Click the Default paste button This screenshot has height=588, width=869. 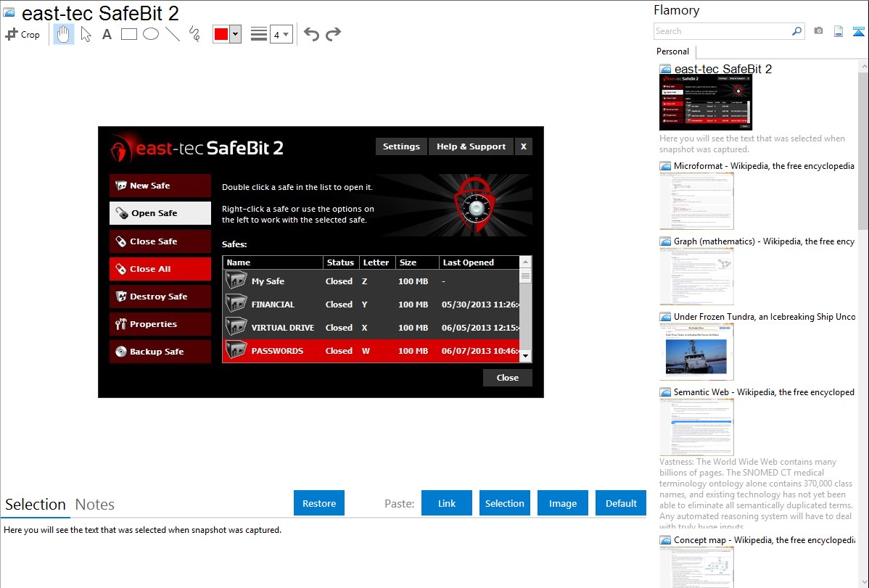(621, 503)
